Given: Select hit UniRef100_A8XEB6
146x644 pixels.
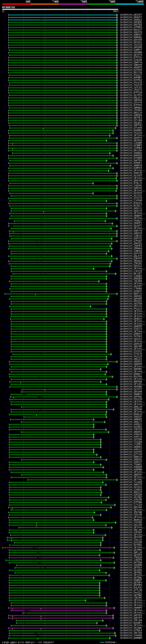Looking at the screenshot, I should click(x=131, y=387).
